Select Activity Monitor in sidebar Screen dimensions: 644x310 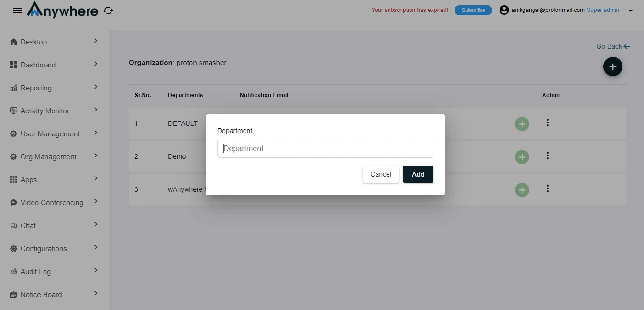45,111
